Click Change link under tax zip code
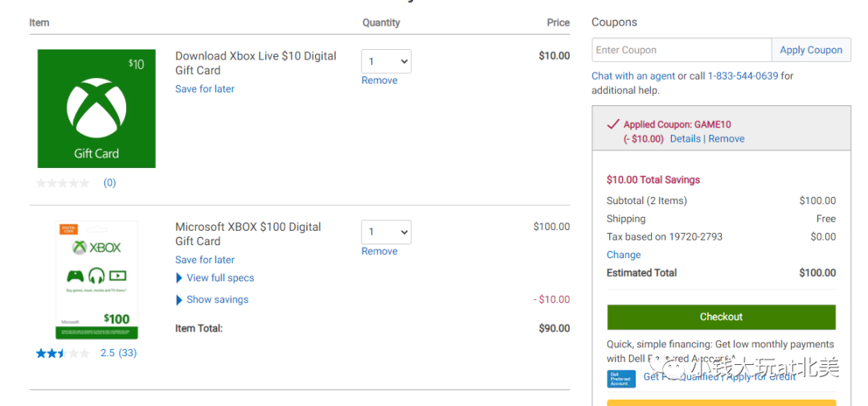Viewport: 868px width, 406px height. [624, 255]
